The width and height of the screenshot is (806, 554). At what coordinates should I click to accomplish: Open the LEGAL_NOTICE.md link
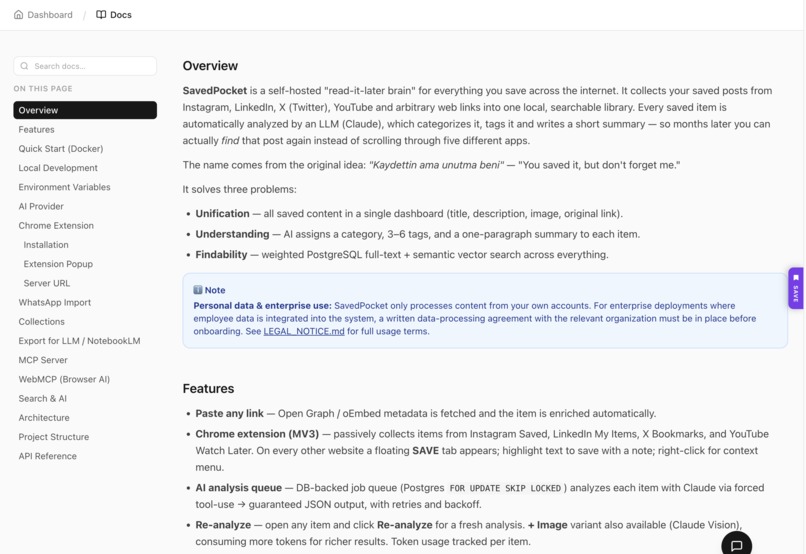point(304,331)
